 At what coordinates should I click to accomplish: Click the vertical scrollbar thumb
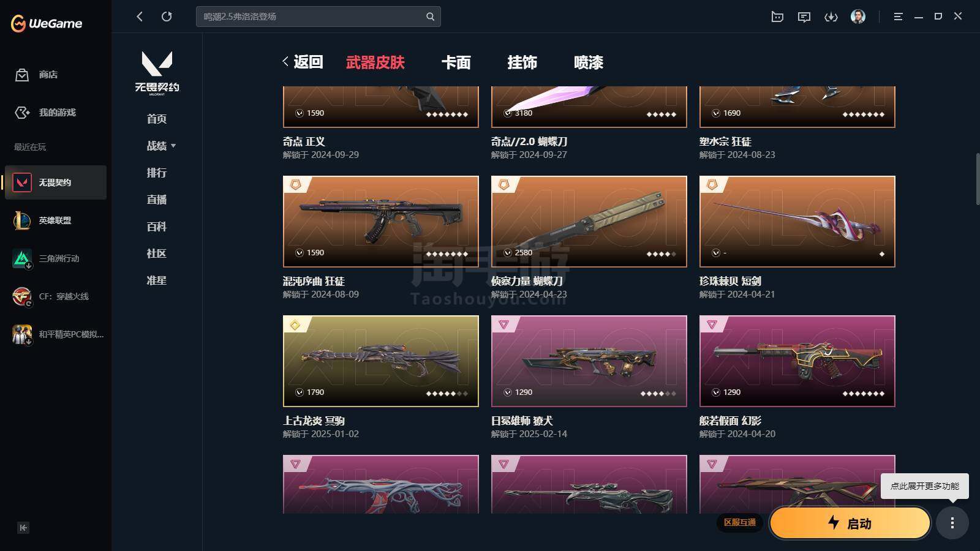click(978, 179)
